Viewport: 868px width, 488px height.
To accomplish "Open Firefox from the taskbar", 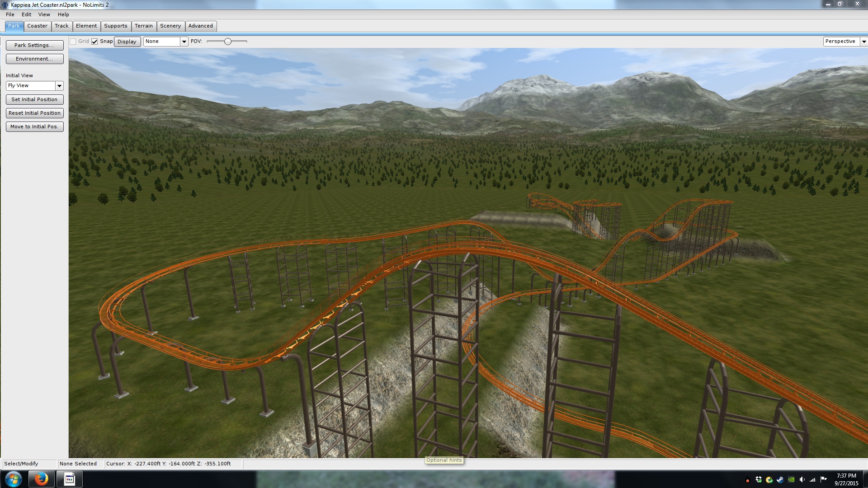I will pyautogui.click(x=41, y=479).
